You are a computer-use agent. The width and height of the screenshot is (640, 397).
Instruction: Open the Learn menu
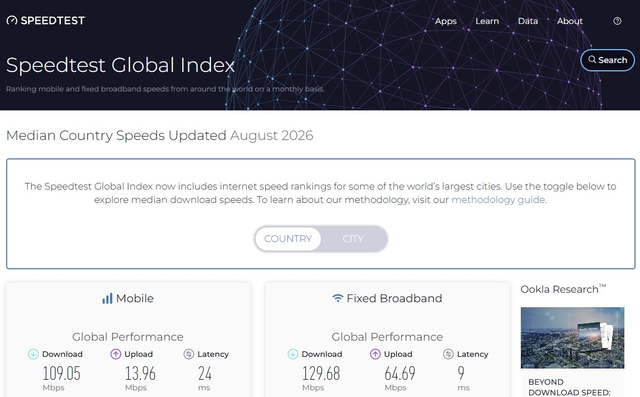pyautogui.click(x=487, y=21)
